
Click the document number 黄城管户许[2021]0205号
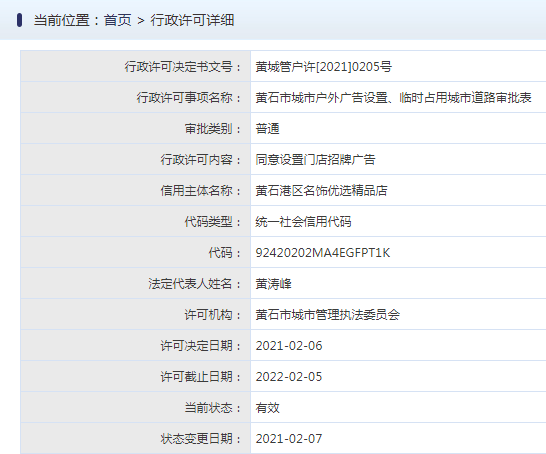323,66
